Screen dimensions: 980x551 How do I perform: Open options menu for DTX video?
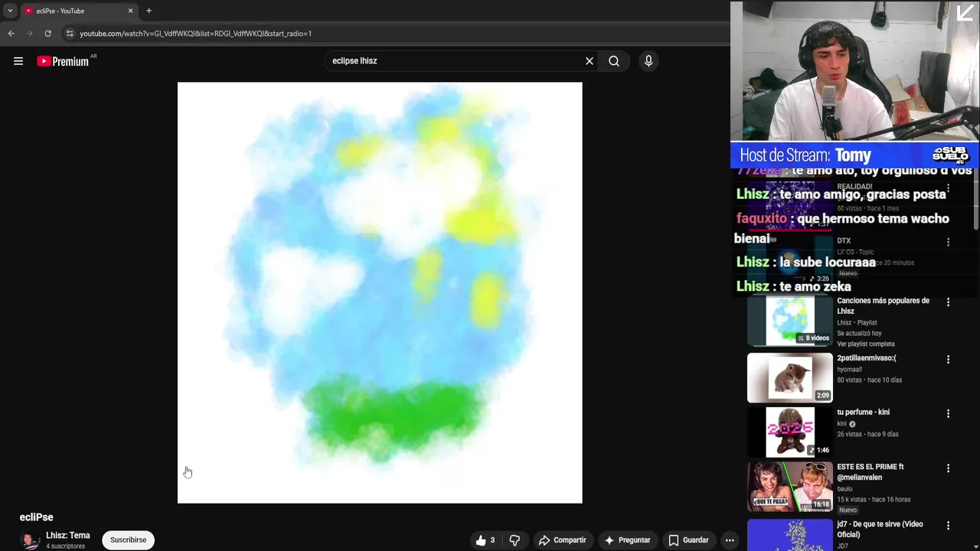948,242
